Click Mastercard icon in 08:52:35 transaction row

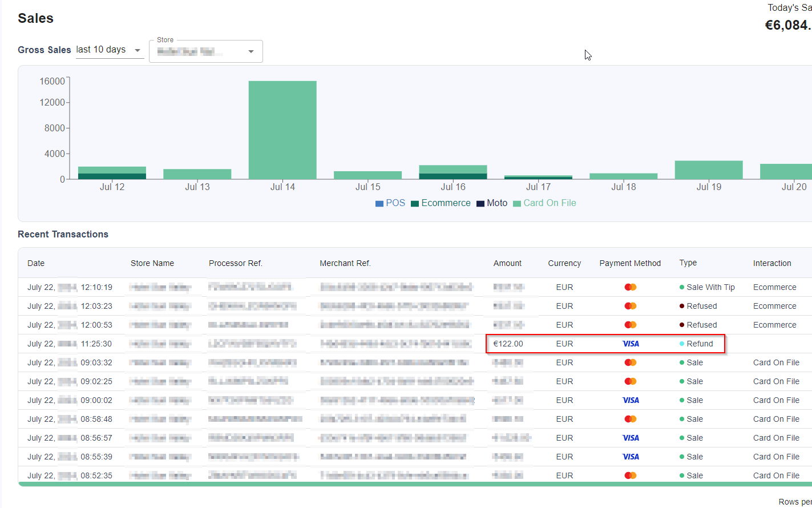[x=631, y=475]
